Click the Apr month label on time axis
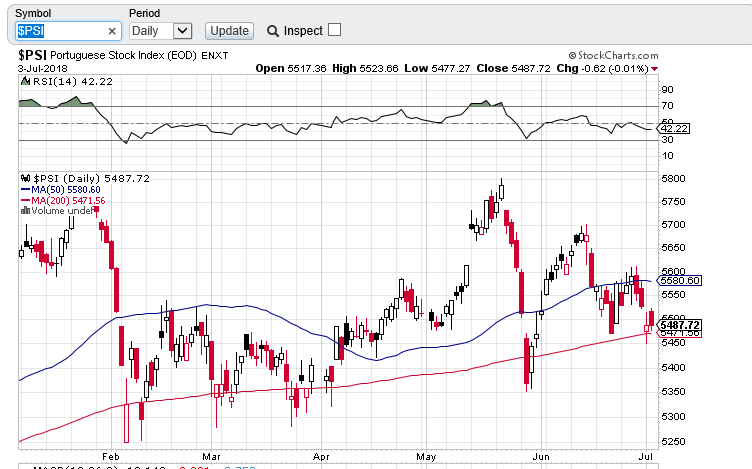The width and height of the screenshot is (752, 469). pyautogui.click(x=321, y=457)
